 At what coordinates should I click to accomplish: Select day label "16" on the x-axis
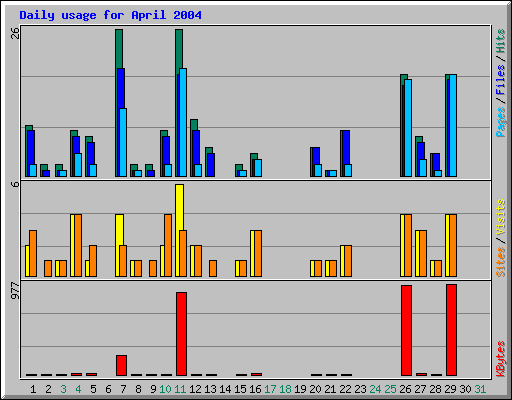255,389
